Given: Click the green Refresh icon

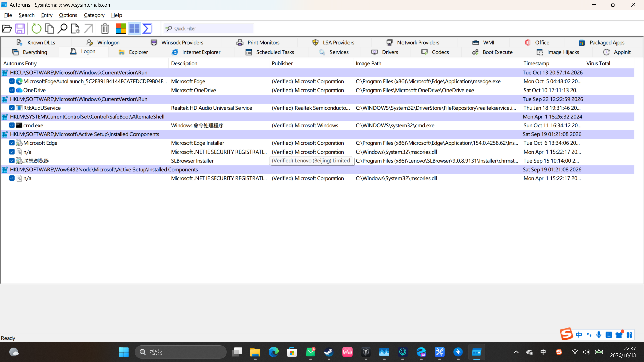Looking at the screenshot, I should [36, 28].
